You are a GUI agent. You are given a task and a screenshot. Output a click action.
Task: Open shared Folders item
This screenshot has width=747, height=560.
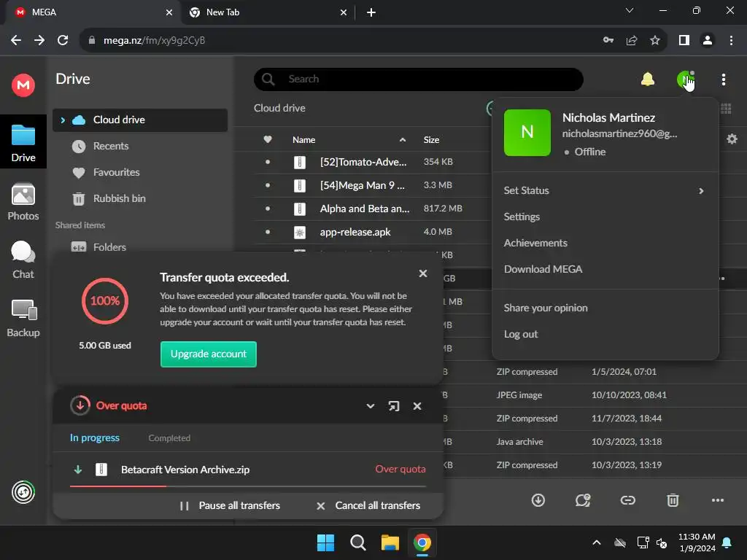[x=109, y=247]
